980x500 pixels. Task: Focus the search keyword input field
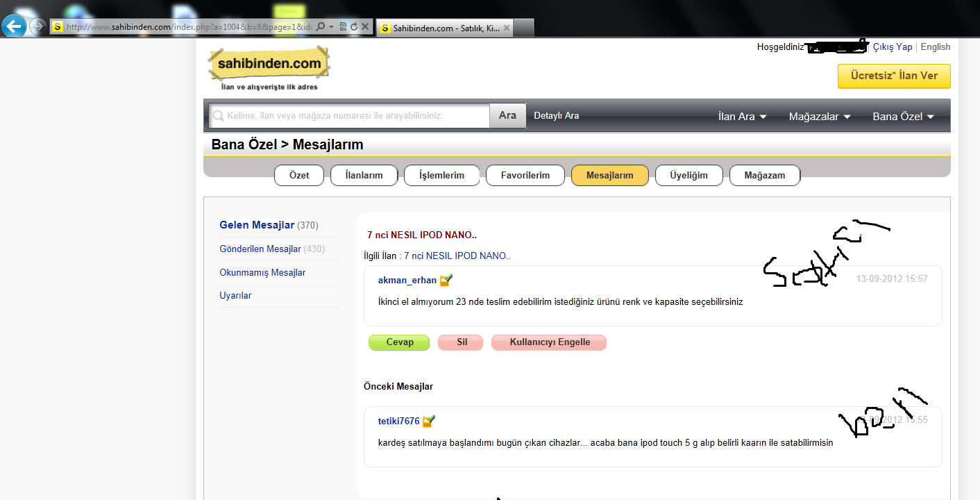click(349, 115)
